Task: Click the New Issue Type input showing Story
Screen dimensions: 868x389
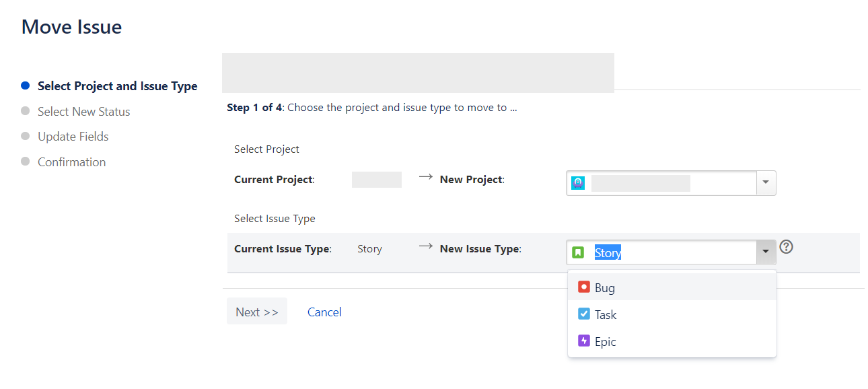Action: pos(661,252)
